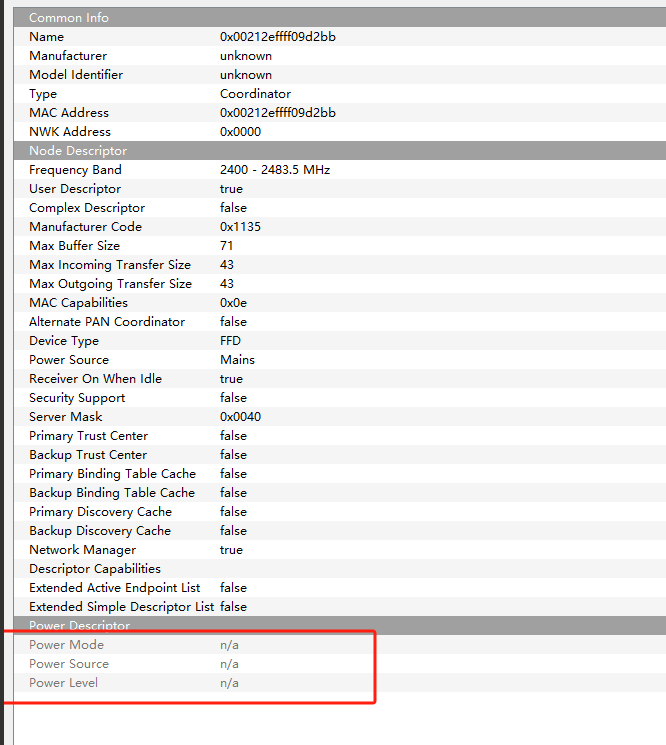Select the MAC Address value 0x00212effff09d2bb

277,113
